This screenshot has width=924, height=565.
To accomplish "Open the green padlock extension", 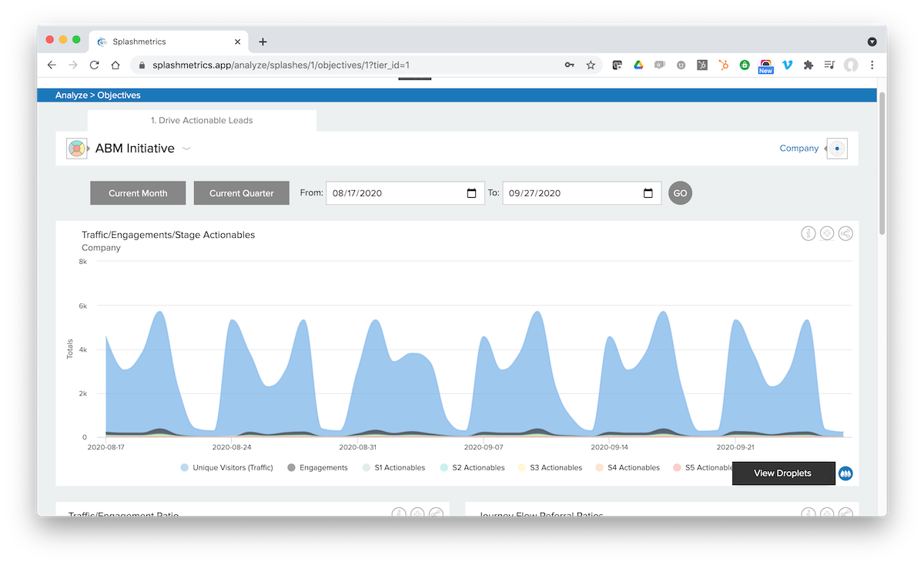I will (x=745, y=65).
